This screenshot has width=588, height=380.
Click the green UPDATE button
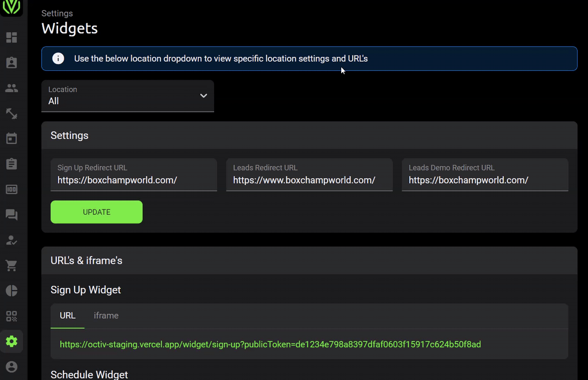coord(97,212)
